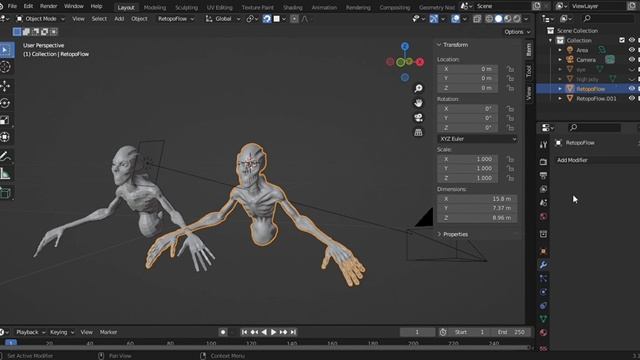The image size is (640, 360).
Task: Select the Annotate tool
Action: (x=5, y=156)
